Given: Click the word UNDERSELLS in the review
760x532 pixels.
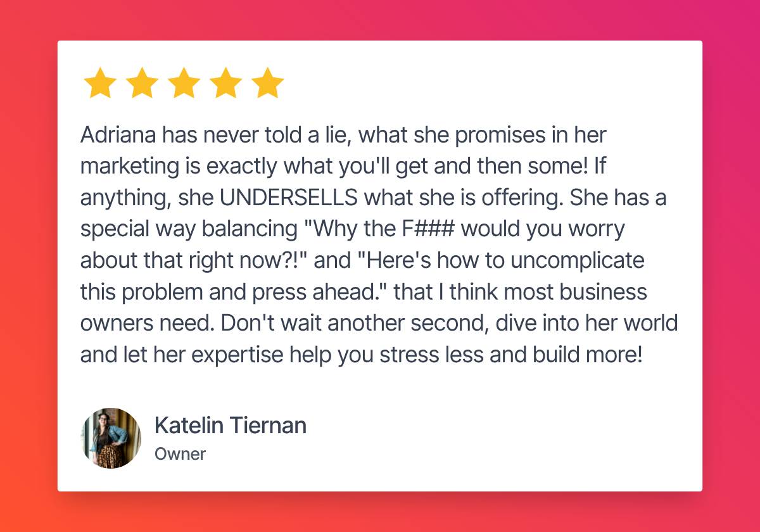Looking at the screenshot, I should [x=289, y=197].
